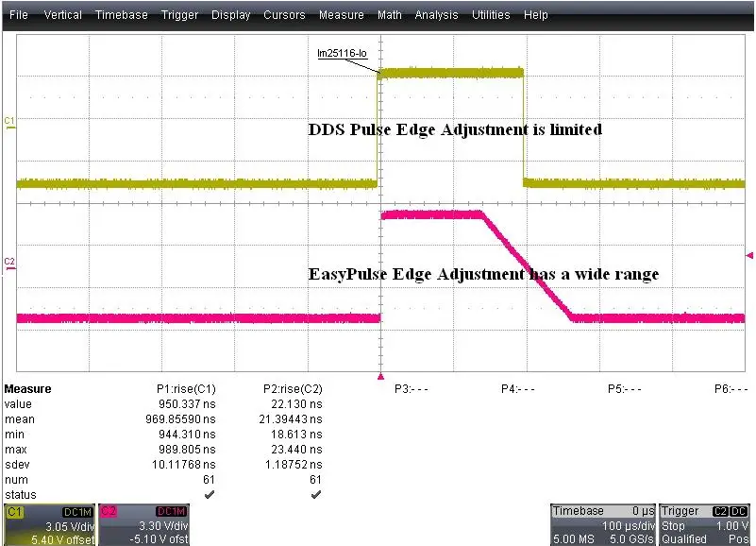The height and width of the screenshot is (546, 756).
Task: Expand the Utilities menu
Action: tap(492, 15)
